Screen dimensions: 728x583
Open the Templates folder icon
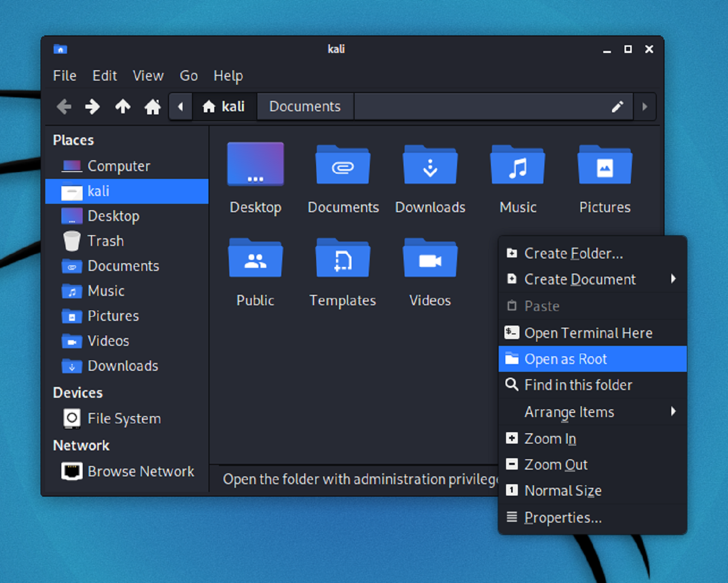point(343,258)
